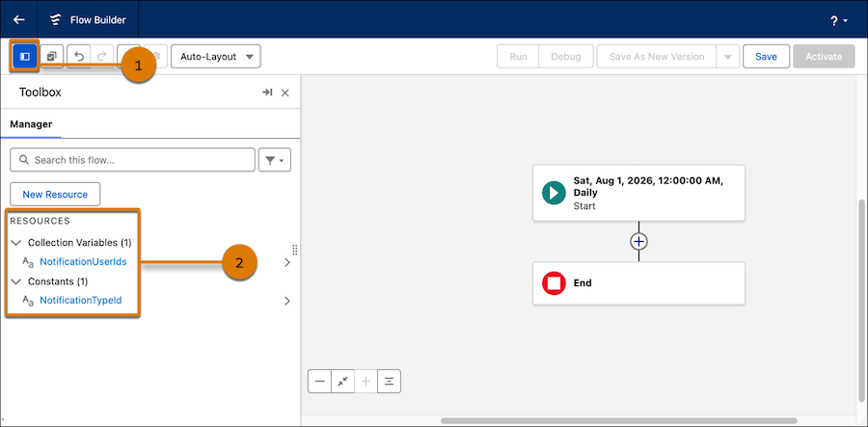Select the Manager tab

(x=31, y=124)
